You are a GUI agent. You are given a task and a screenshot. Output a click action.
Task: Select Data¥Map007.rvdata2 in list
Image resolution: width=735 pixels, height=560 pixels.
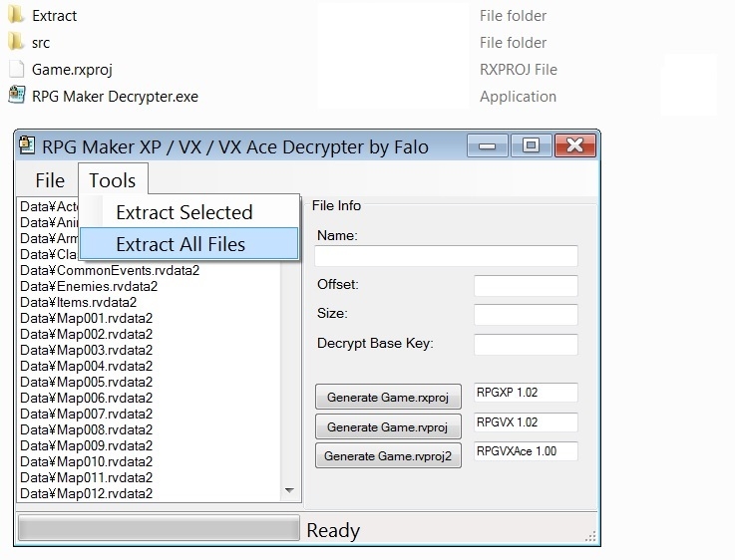click(x=86, y=414)
